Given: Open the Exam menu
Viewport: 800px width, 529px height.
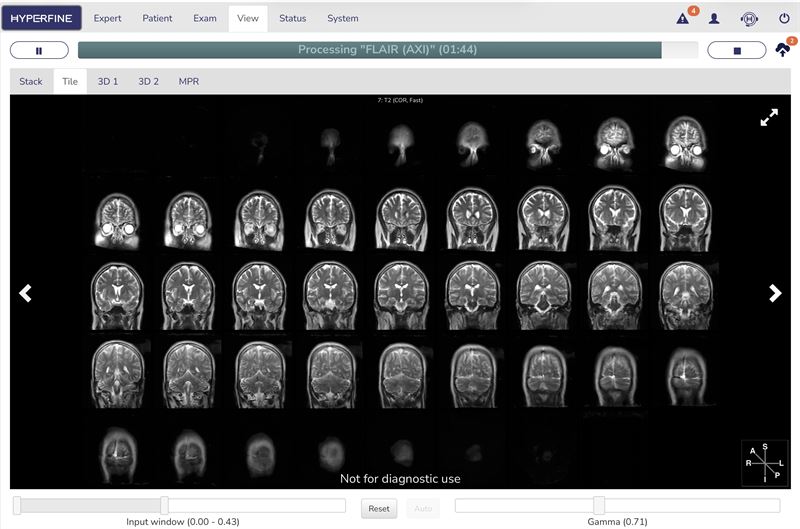Looking at the screenshot, I should pyautogui.click(x=205, y=18).
